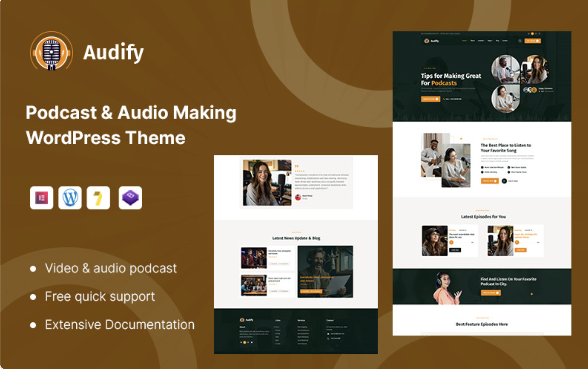Click the overlapping photos in Best Place section

point(446,160)
